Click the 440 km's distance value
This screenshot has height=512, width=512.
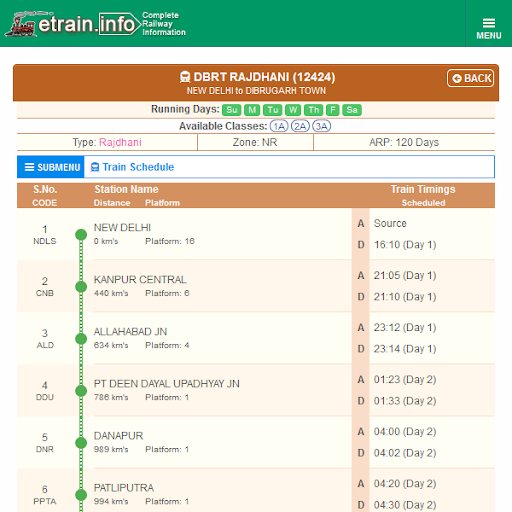click(111, 293)
